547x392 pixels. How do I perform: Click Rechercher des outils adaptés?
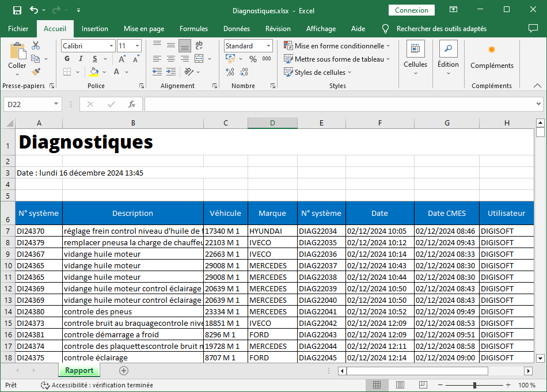pos(441,29)
